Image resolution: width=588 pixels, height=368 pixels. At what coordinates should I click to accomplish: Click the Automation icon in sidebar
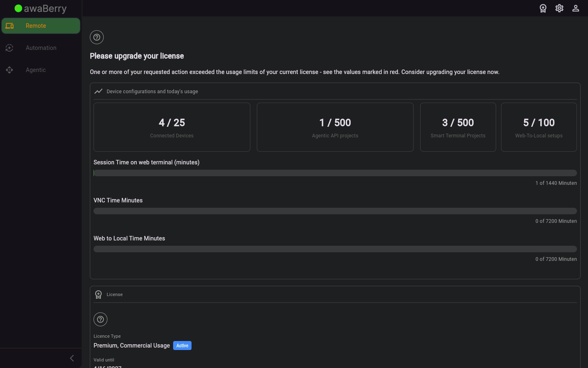point(9,48)
